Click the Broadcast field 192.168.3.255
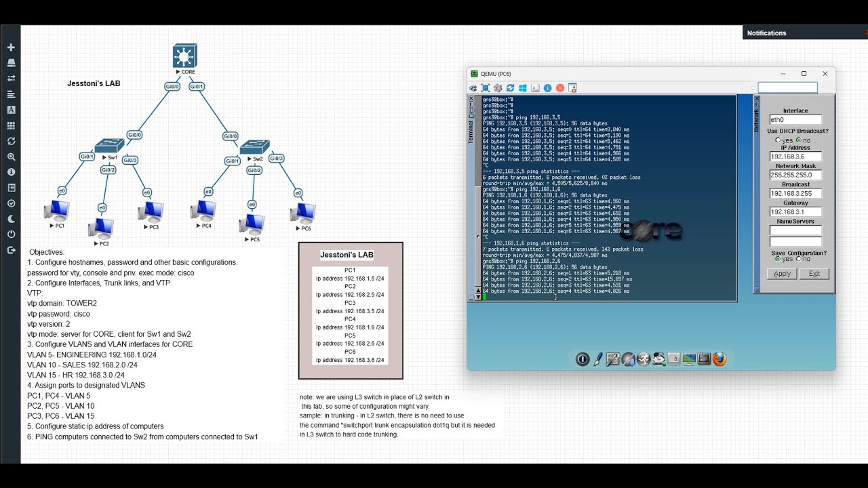This screenshot has width=868, height=488. click(x=795, y=193)
